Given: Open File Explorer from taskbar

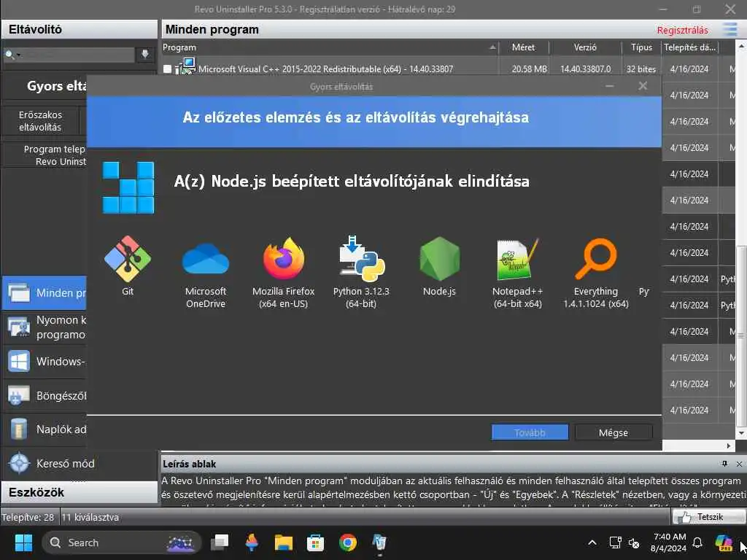Looking at the screenshot, I should point(284,542).
